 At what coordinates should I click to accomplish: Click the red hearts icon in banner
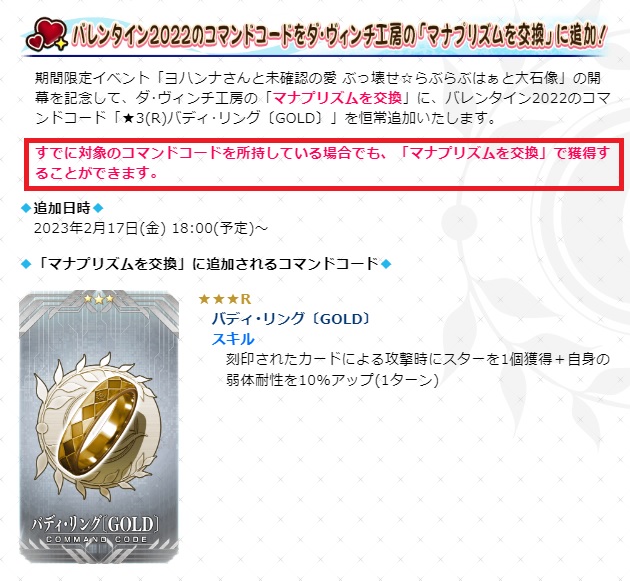click(x=46, y=34)
